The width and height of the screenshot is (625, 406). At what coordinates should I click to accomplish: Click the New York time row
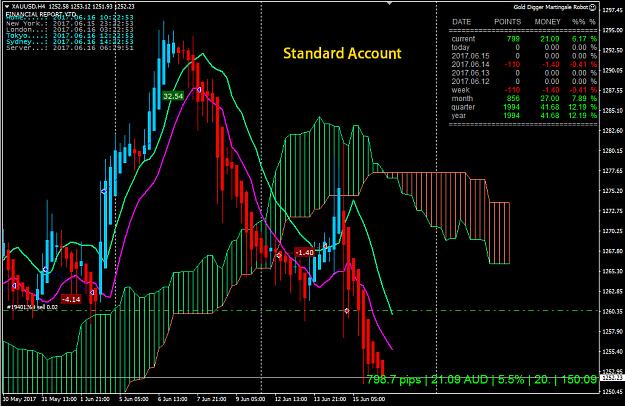(x=70, y=24)
